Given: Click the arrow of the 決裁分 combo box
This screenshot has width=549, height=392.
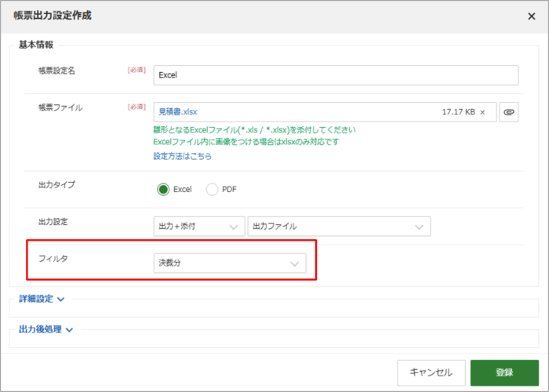Looking at the screenshot, I should click(x=294, y=264).
